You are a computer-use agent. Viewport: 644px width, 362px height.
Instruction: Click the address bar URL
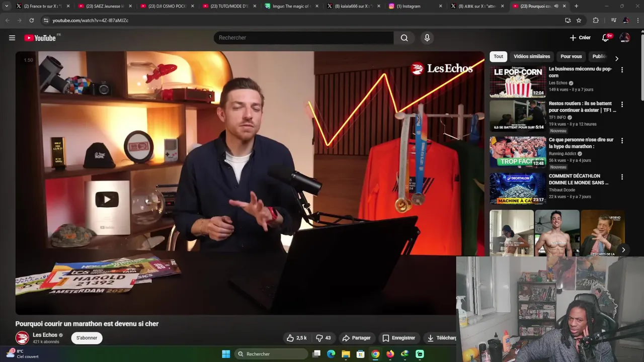pos(91,21)
